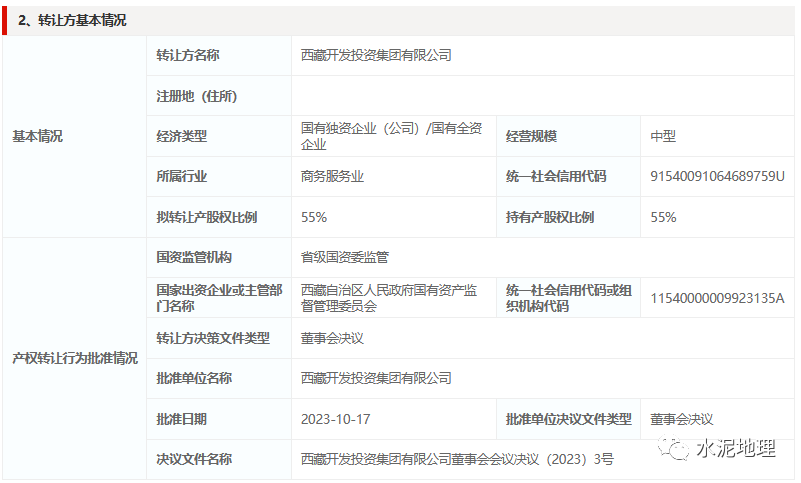
Task: Select the value 中型
Action: click(663, 136)
